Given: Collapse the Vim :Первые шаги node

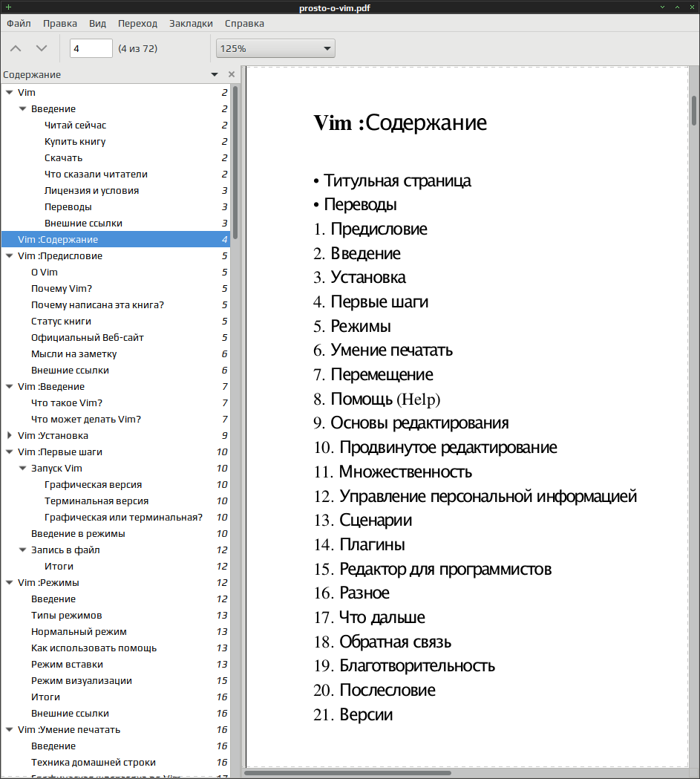Looking at the screenshot, I should coord(10,452).
